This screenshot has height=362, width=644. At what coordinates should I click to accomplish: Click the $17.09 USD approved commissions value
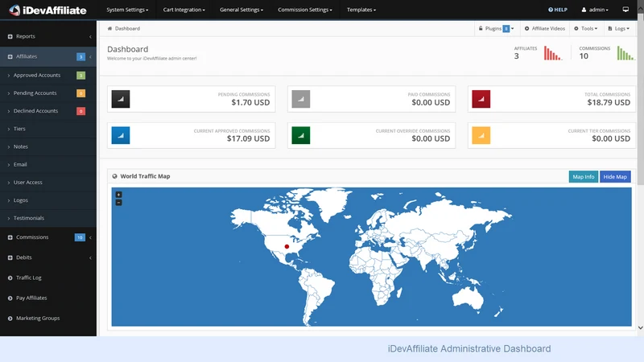click(249, 138)
